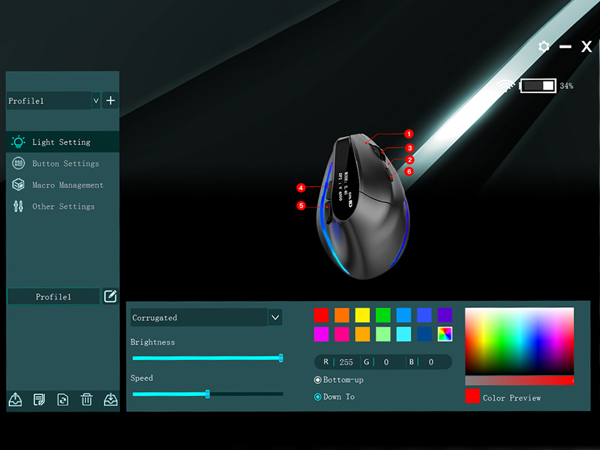This screenshot has height=450, width=600.
Task: Go to Macro Management
Action: tap(68, 185)
